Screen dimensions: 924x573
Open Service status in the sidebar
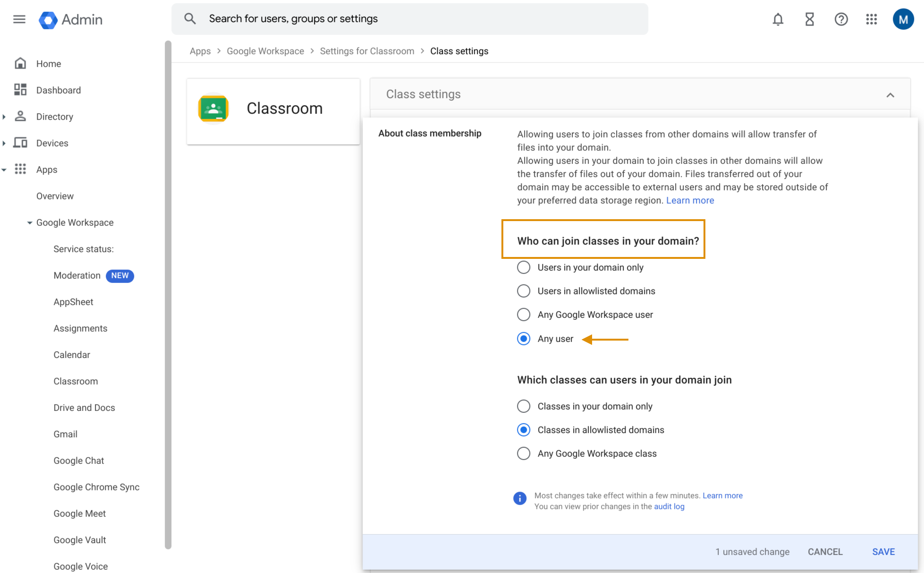[84, 249]
